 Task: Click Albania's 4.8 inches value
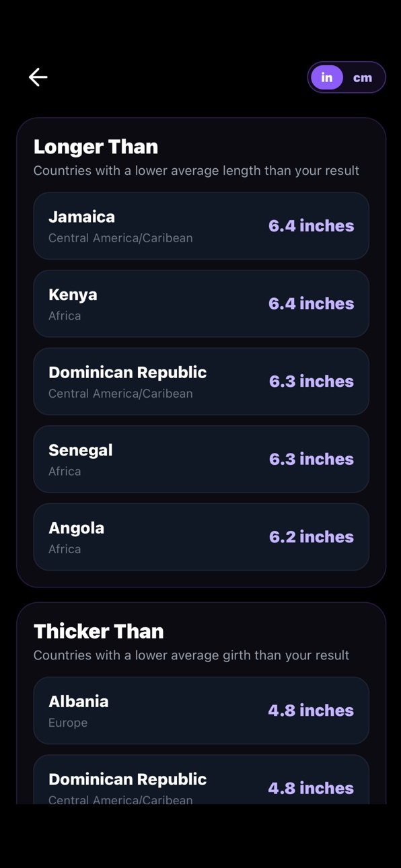[x=311, y=711]
